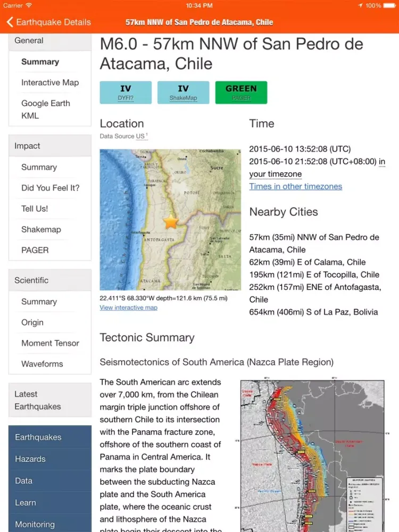Tap the location map thumbnail
The height and width of the screenshot is (532, 399).
pos(170,220)
